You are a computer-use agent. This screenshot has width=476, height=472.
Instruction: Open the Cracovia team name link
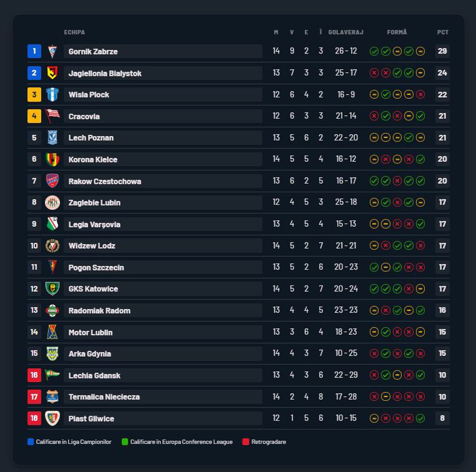(x=84, y=116)
